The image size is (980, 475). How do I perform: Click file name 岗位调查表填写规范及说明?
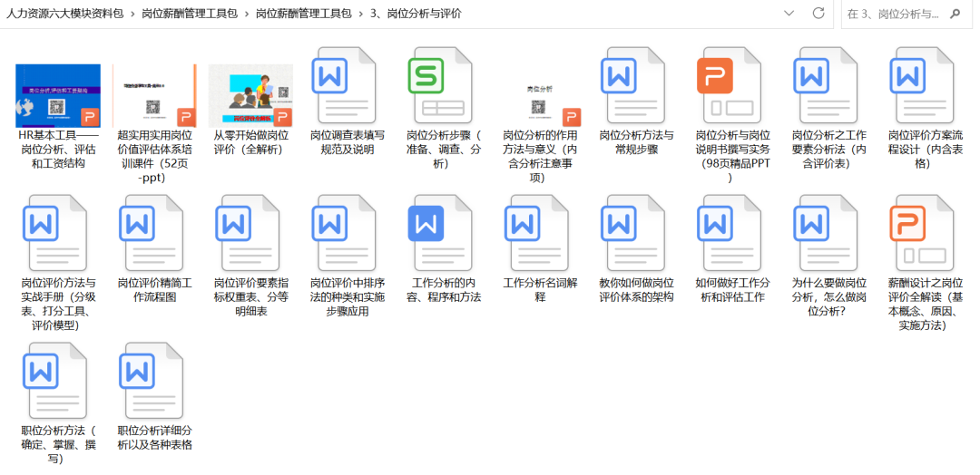click(347, 141)
